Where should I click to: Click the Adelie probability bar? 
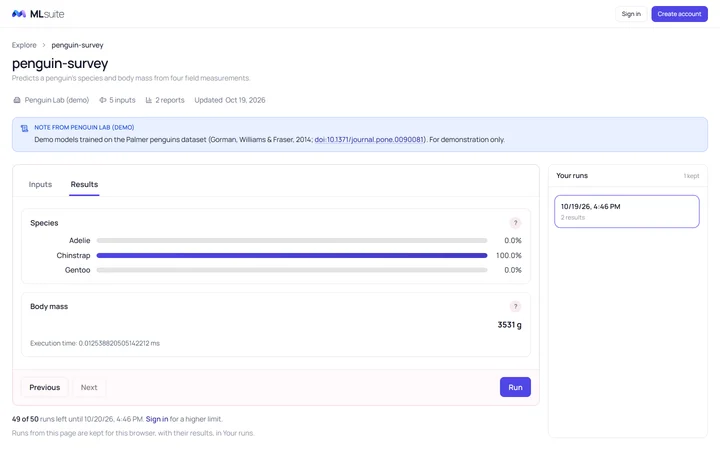point(292,241)
